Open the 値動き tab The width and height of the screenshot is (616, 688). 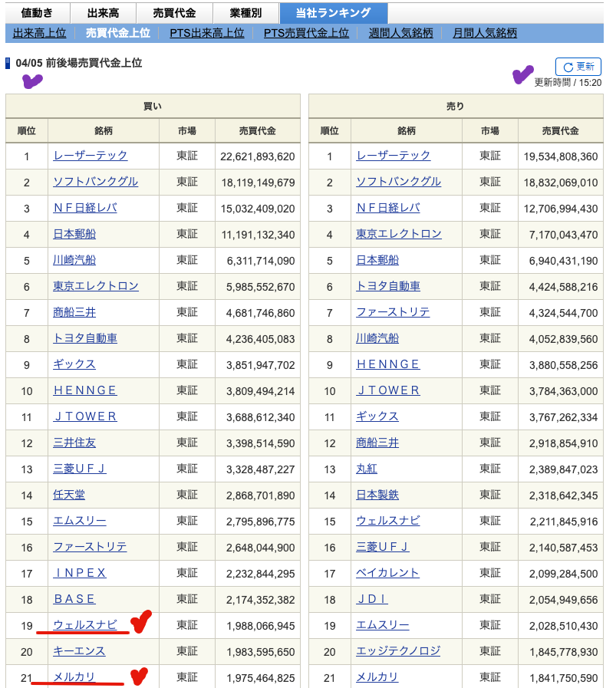point(38,13)
